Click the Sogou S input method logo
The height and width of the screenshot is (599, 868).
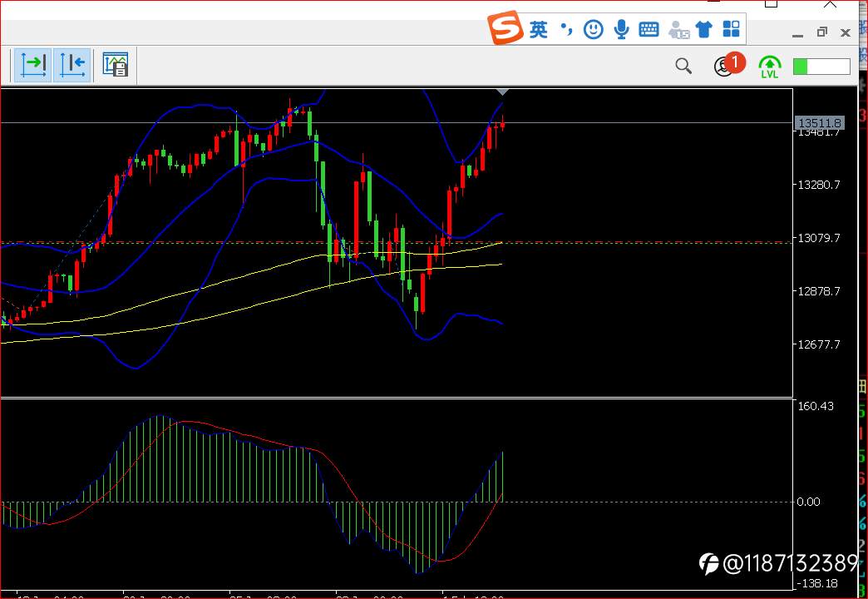tap(506, 27)
